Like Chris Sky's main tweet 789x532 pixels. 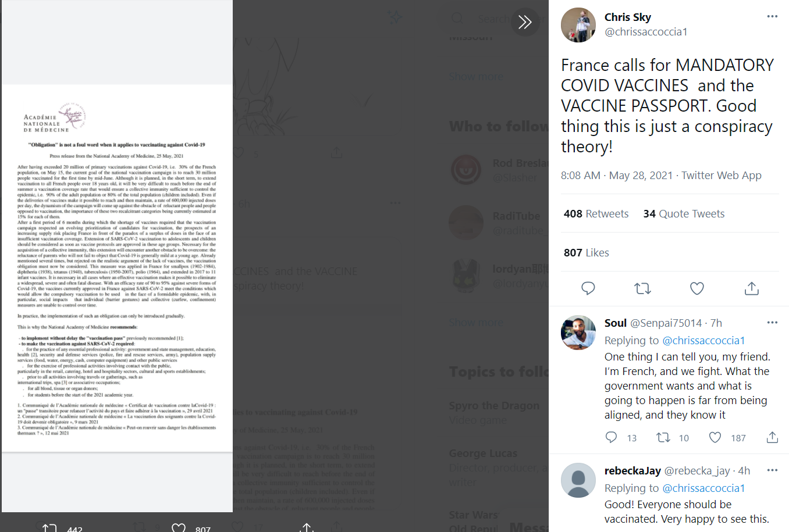[x=697, y=288]
